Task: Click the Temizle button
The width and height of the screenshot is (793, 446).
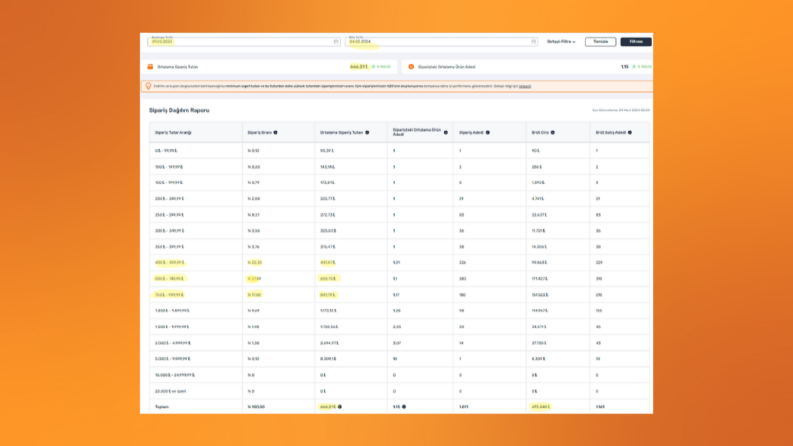Action: [600, 41]
